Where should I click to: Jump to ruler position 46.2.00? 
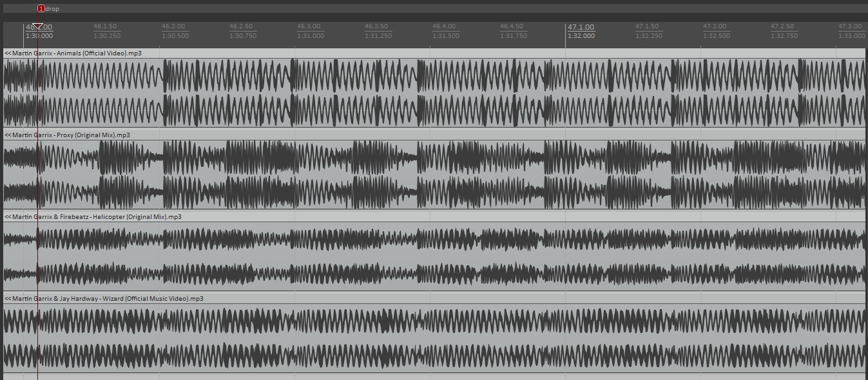pos(173,27)
